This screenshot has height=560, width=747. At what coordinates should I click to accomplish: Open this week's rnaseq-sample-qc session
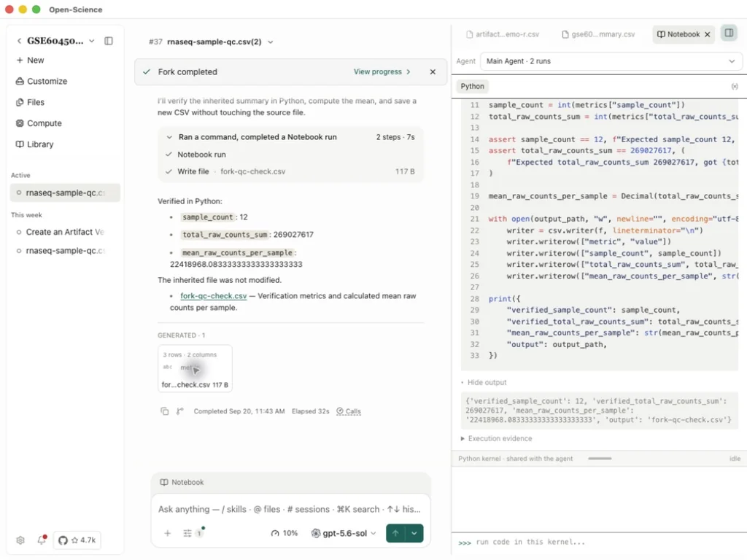(65, 251)
